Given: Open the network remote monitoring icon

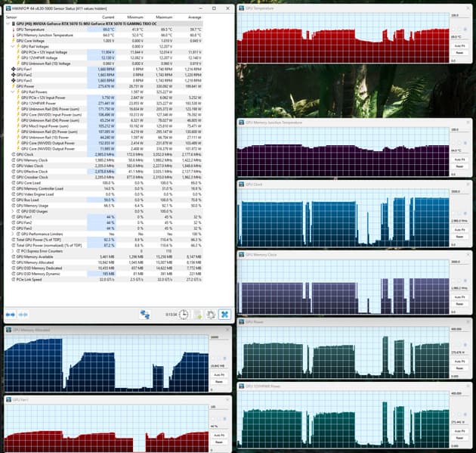Looking at the screenshot, I should pyautogui.click(x=144, y=315).
